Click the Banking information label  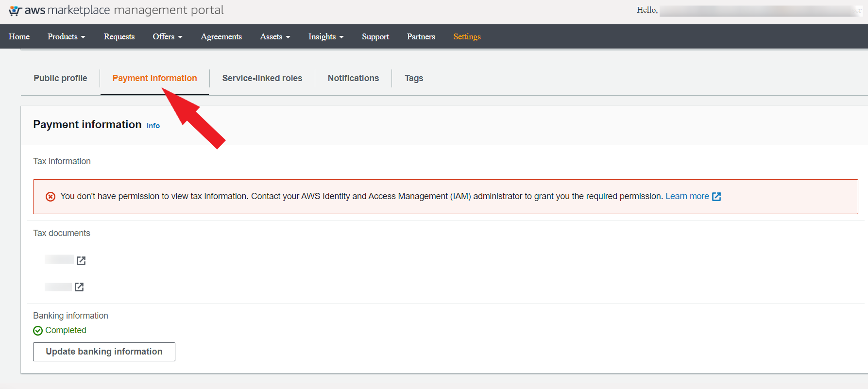tap(70, 316)
